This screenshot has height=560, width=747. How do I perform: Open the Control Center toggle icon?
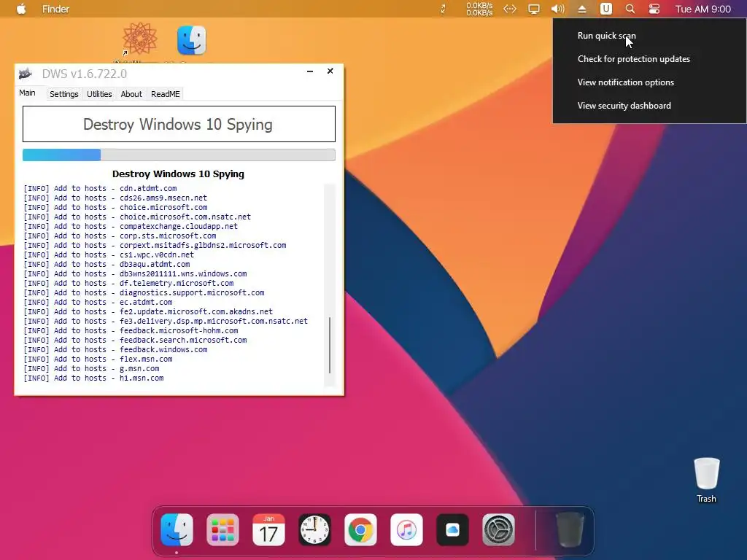(x=654, y=9)
